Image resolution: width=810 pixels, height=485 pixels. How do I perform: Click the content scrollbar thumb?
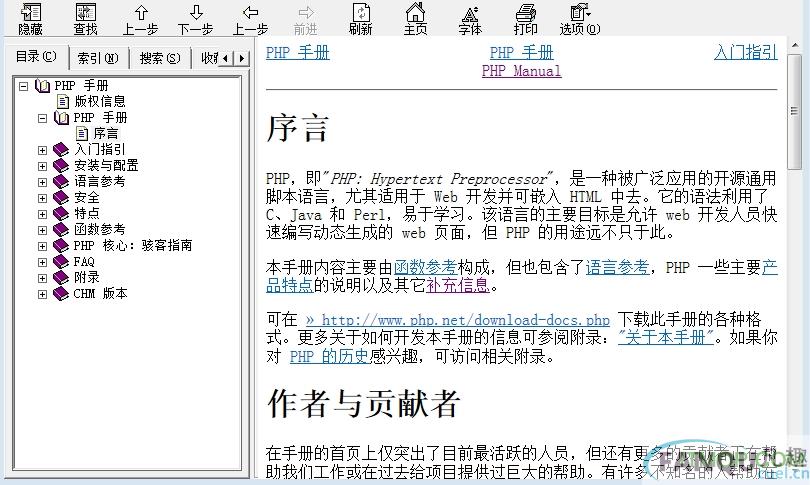tap(794, 111)
